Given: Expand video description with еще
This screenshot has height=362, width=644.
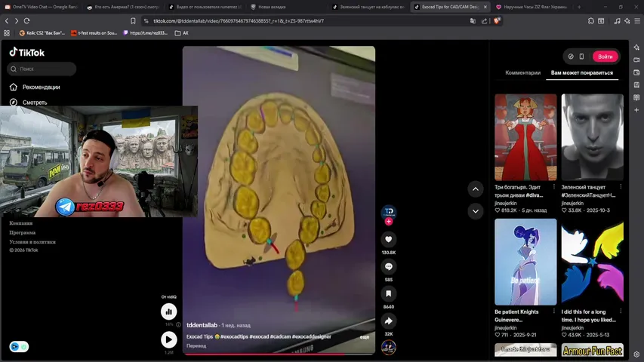Looking at the screenshot, I should [x=365, y=337].
